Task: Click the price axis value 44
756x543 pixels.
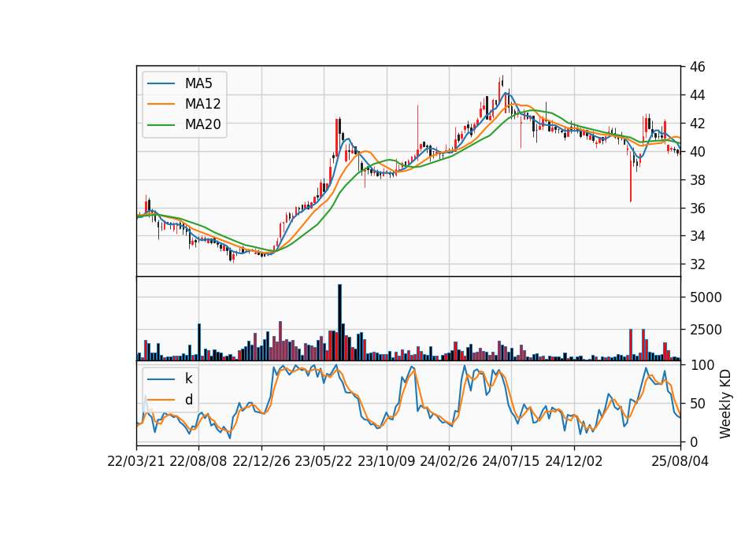Action: 697,95
